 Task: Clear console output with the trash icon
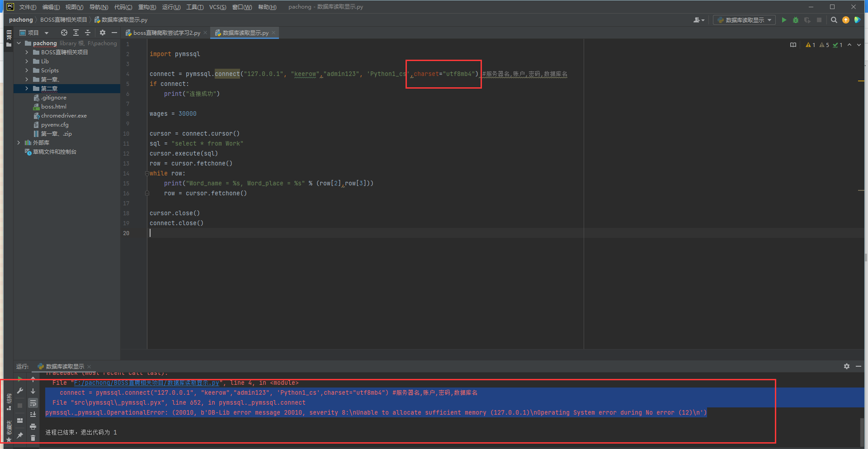coord(33,438)
